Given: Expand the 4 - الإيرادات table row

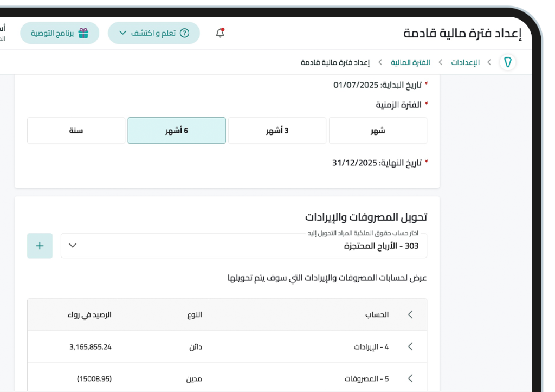Looking at the screenshot, I should point(410,346).
